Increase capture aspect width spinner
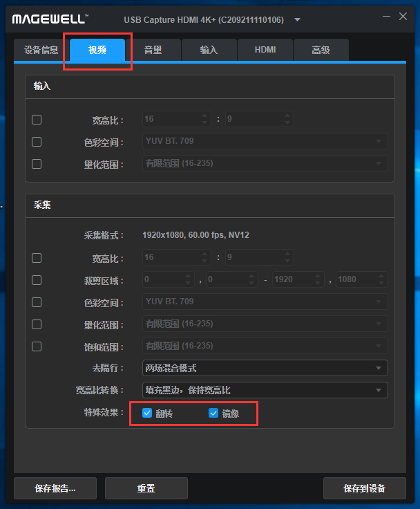This screenshot has width=420, height=509. click(204, 254)
